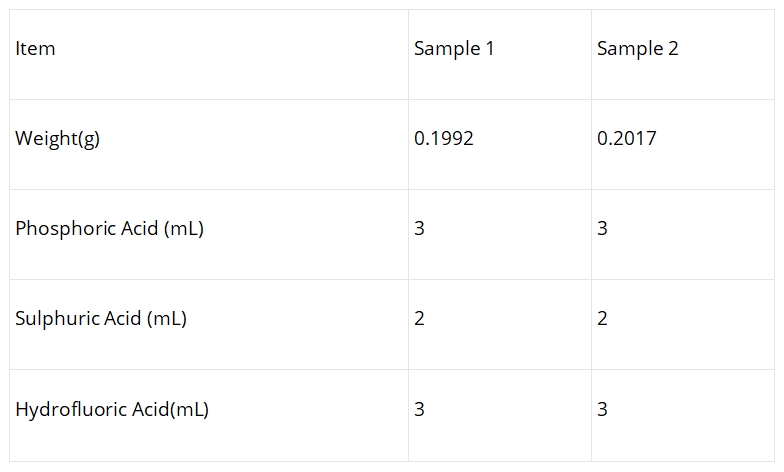Click the Item header cell
Image resolution: width=784 pixels, height=472 pixels.
tap(209, 54)
